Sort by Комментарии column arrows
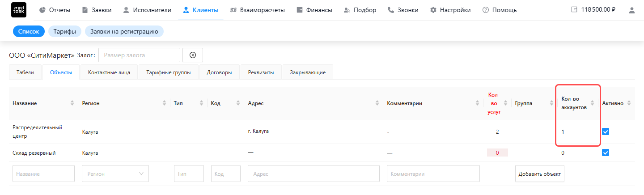 pyautogui.click(x=478, y=103)
